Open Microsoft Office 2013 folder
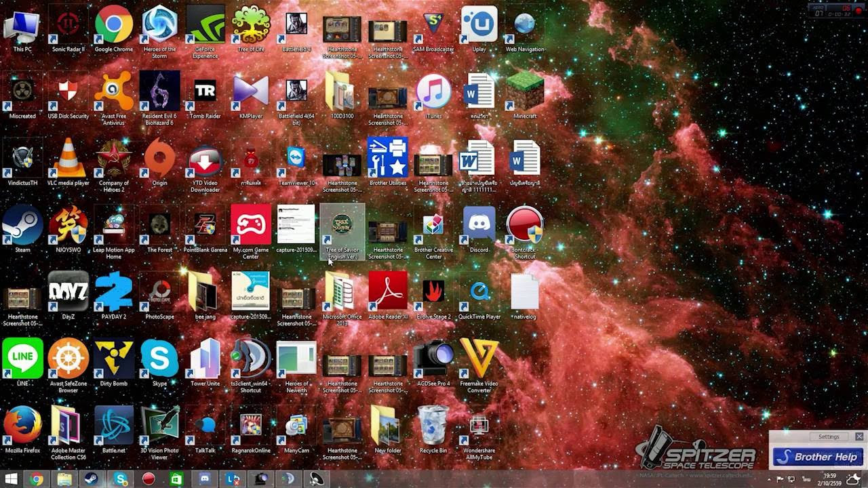 pyautogui.click(x=342, y=291)
